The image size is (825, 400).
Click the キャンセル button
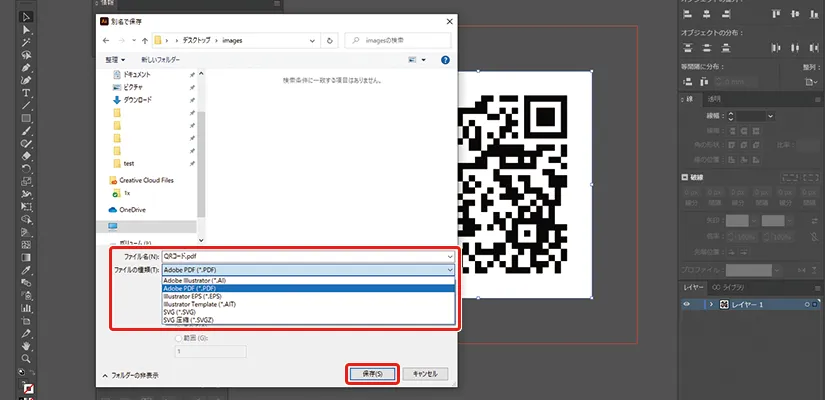[425, 374]
